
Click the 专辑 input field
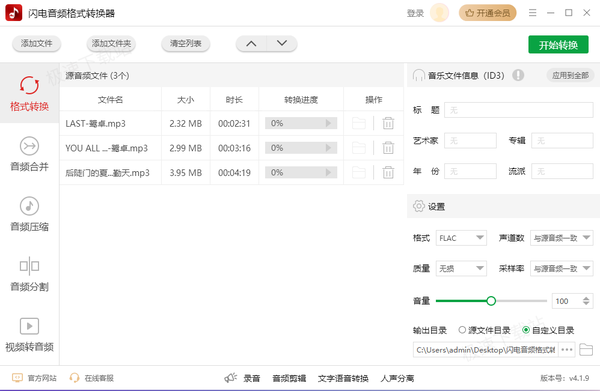click(x=562, y=141)
